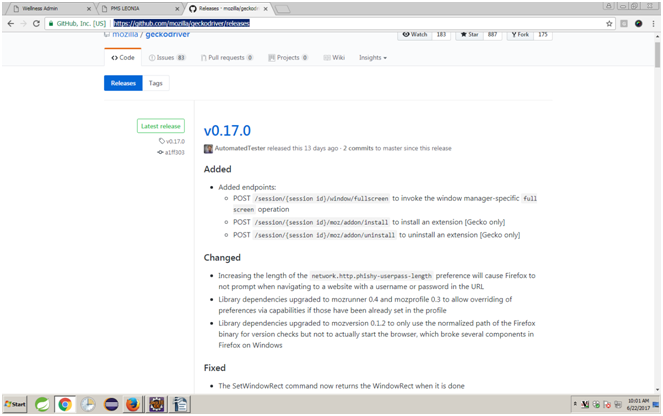Open the Pull requests tab
Screen dimensions: 663x416
click(x=227, y=57)
